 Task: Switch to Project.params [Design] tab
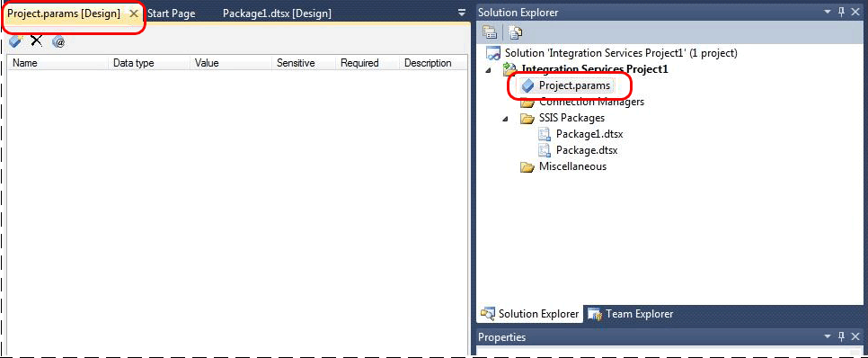pos(64,13)
